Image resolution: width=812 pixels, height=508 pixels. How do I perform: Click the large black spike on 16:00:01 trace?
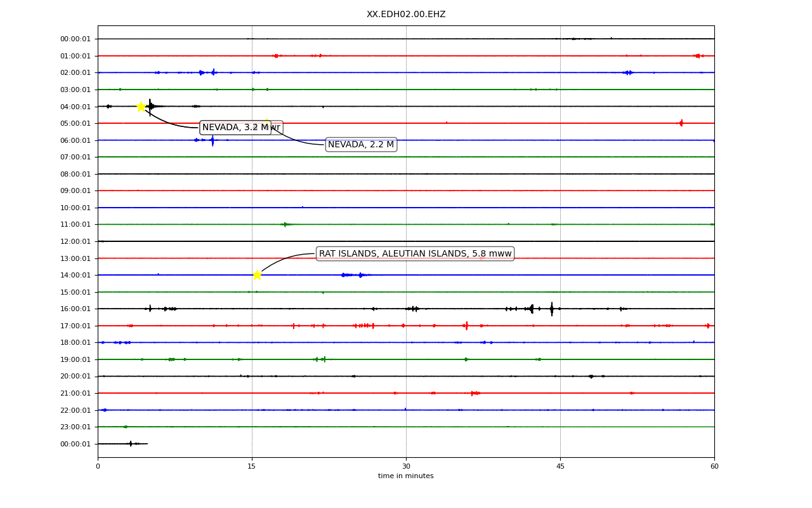click(552, 309)
